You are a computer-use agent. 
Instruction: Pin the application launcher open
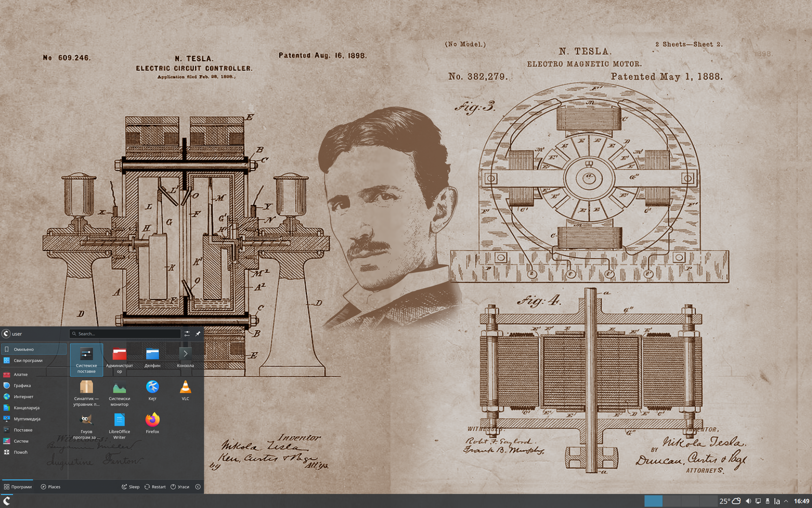198,334
